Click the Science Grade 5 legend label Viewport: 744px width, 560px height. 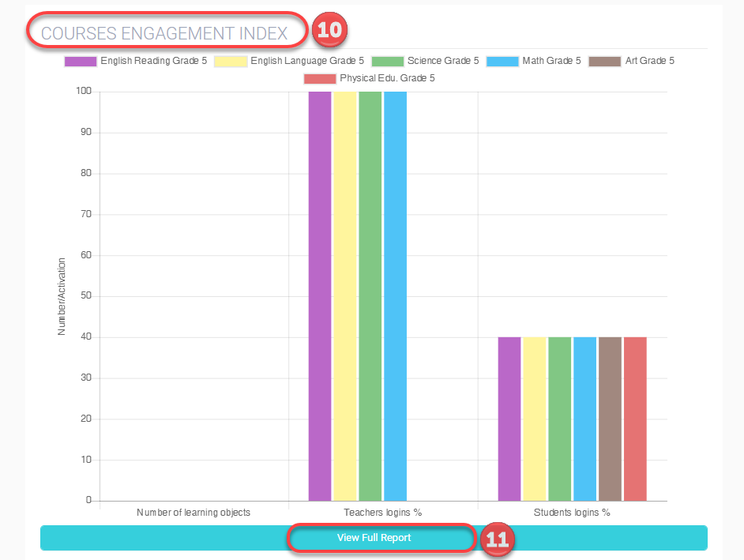point(443,61)
